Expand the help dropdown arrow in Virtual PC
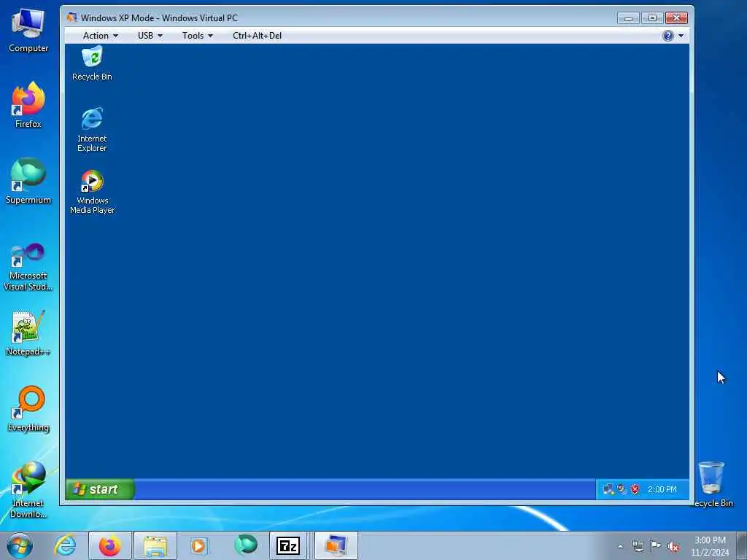The height and width of the screenshot is (560, 747). coord(681,36)
